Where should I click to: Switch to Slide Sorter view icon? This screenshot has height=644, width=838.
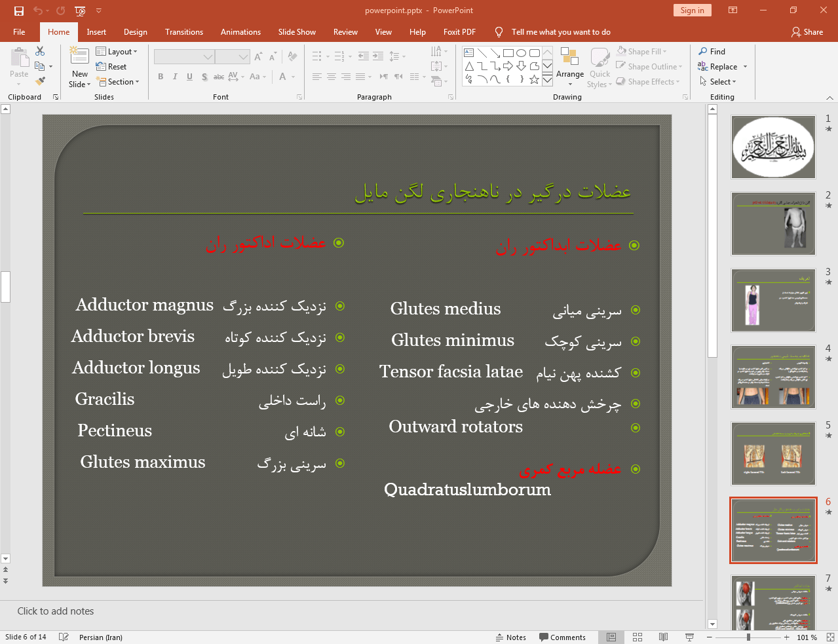tap(637, 637)
